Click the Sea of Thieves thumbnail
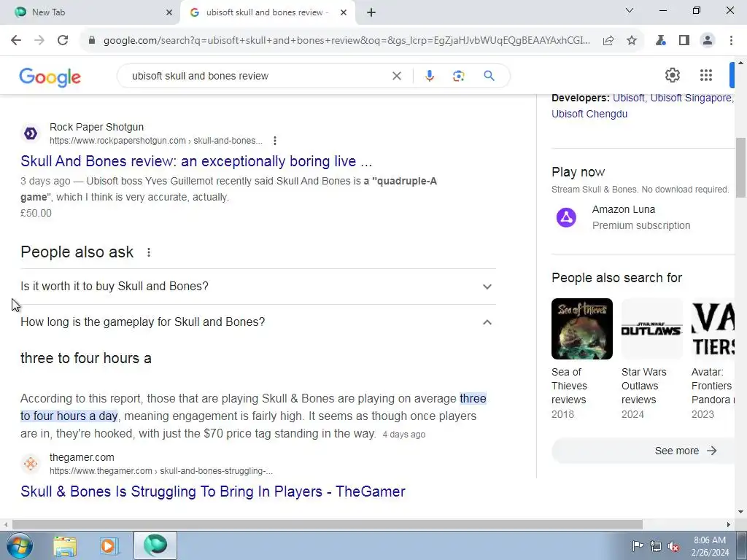Screen dimensions: 747x560 pyautogui.click(x=581, y=329)
